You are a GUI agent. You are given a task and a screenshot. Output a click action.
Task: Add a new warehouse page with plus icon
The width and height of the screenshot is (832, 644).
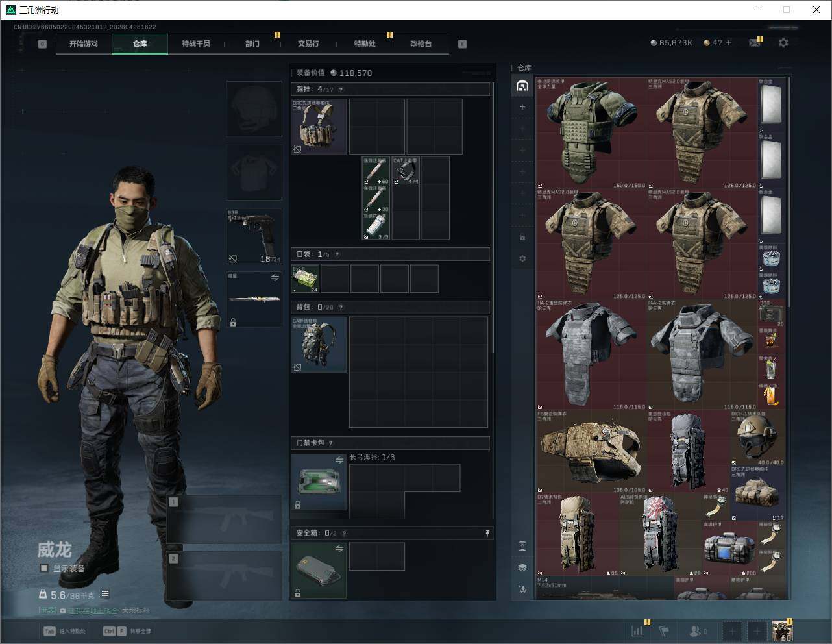pos(522,107)
